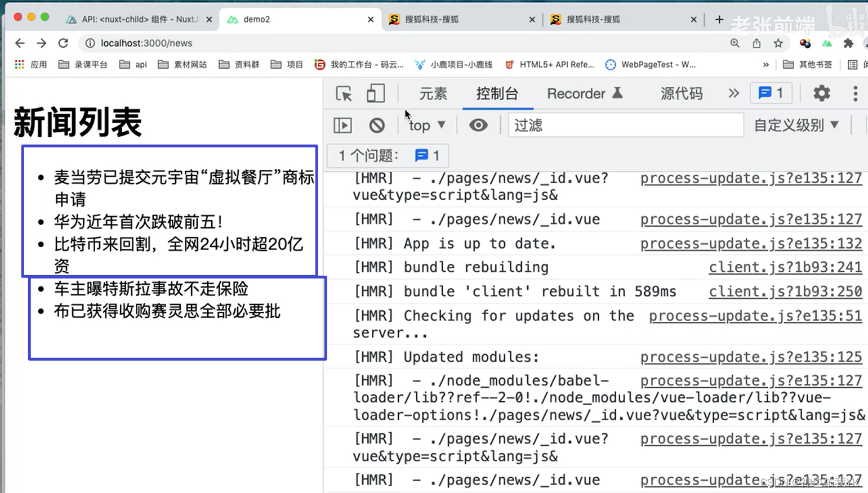This screenshot has height=493, width=868.
Task: Open news item 比特币来回割
Action: [179, 255]
